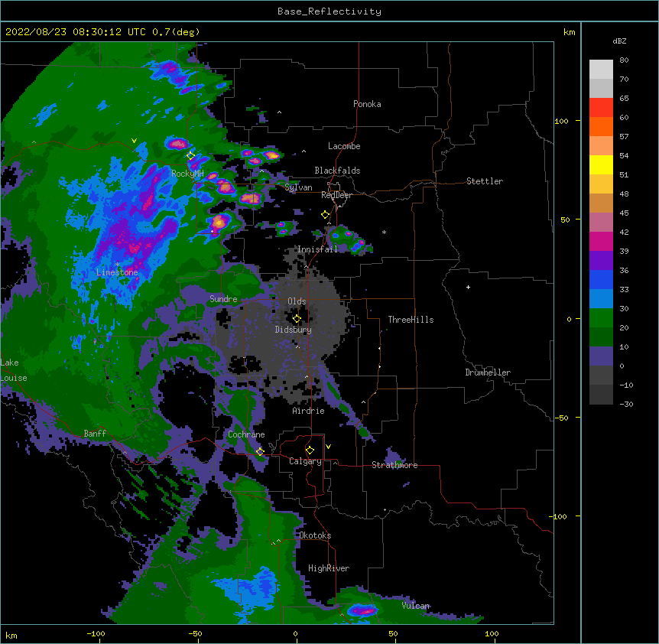The width and height of the screenshot is (659, 644).
Task: Select the red 60-65 dBZ legend swatch
Action: pyautogui.click(x=601, y=108)
